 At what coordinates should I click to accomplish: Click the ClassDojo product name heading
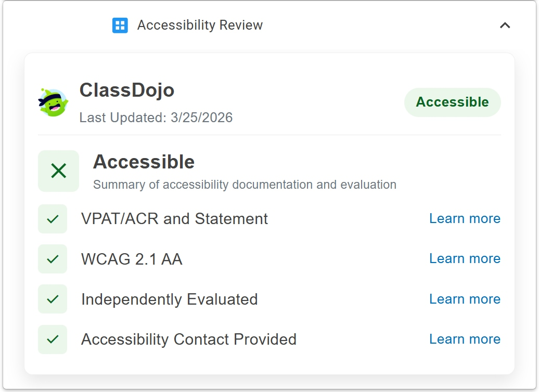click(126, 90)
